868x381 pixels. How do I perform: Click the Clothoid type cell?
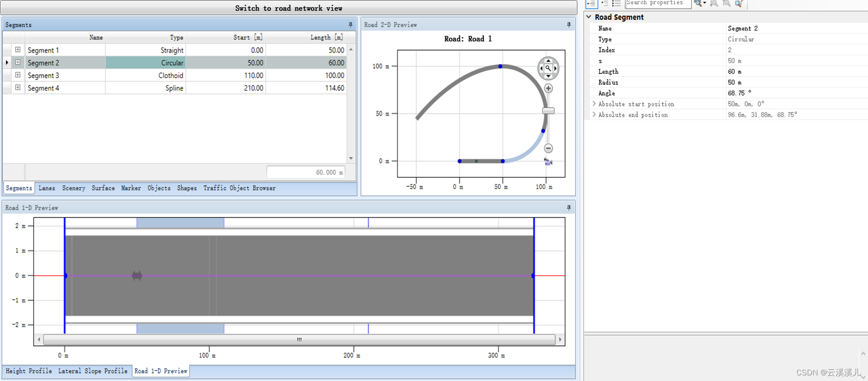tap(146, 75)
